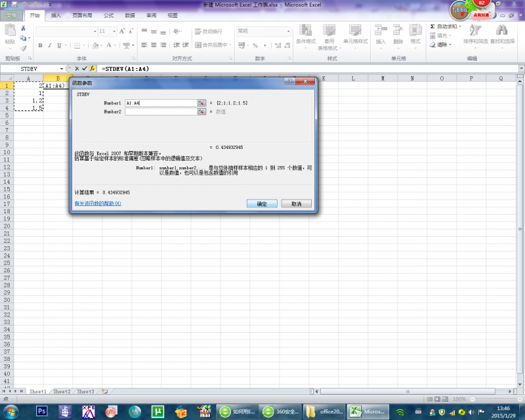525x420 pixels.
Task: Click the Page Layout view button
Action: [x=437, y=399]
